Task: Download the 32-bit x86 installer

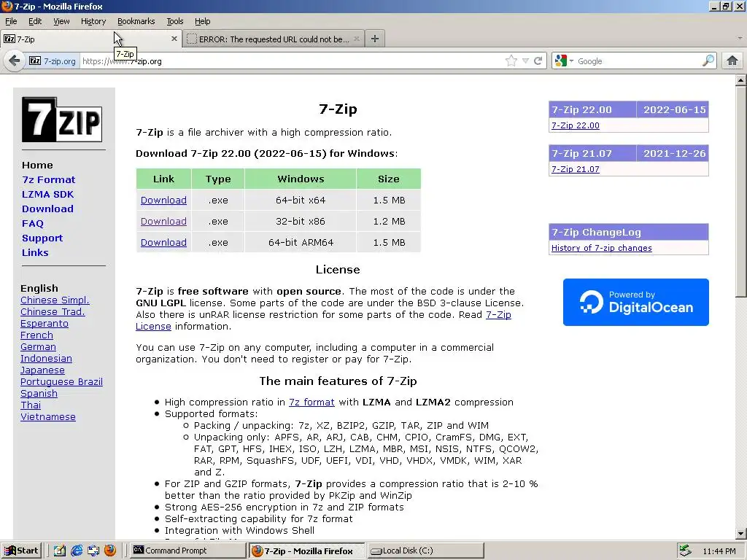Action: [x=163, y=222]
